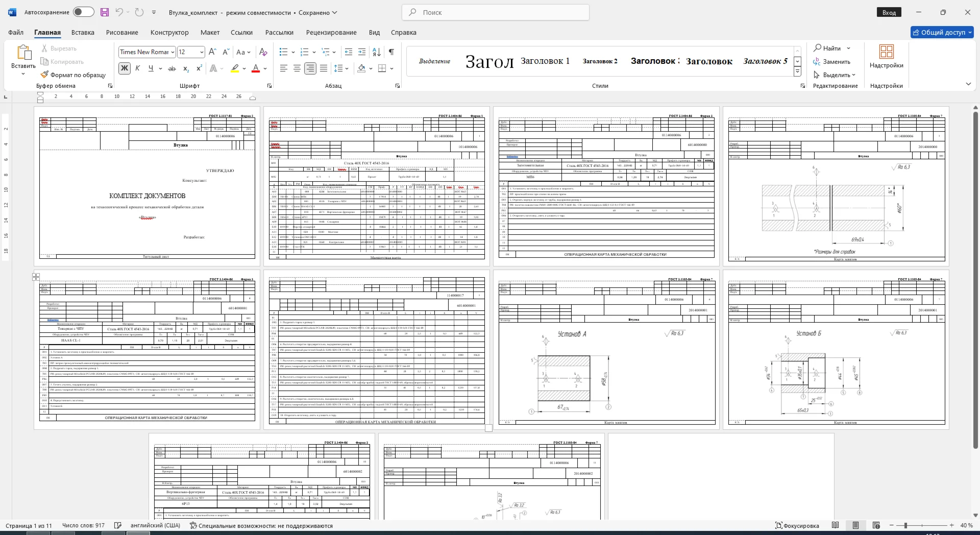Toggle right alignment button

pos(310,68)
